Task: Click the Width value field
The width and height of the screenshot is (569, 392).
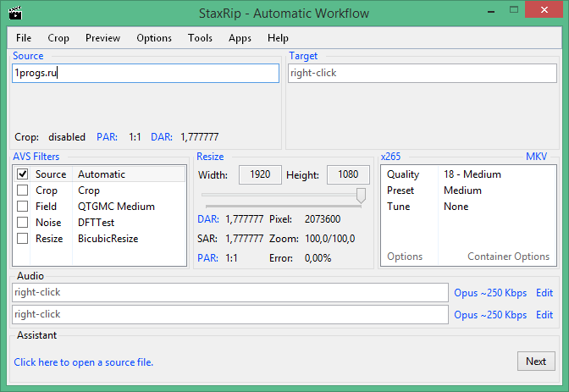Action: coord(260,174)
